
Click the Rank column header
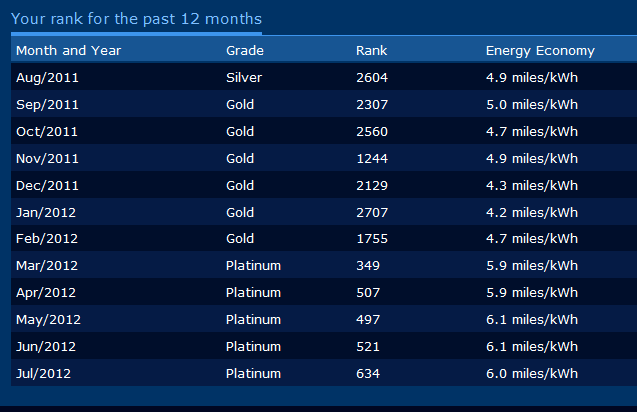(371, 51)
